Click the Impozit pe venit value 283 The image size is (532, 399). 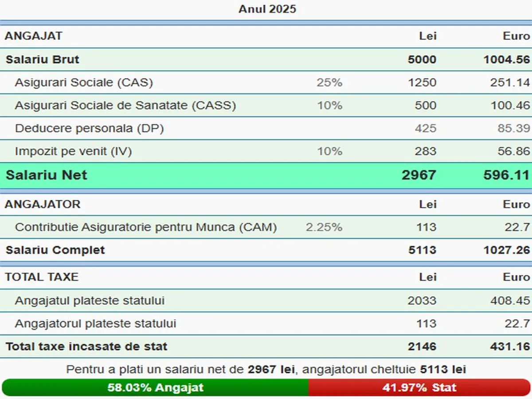point(426,152)
